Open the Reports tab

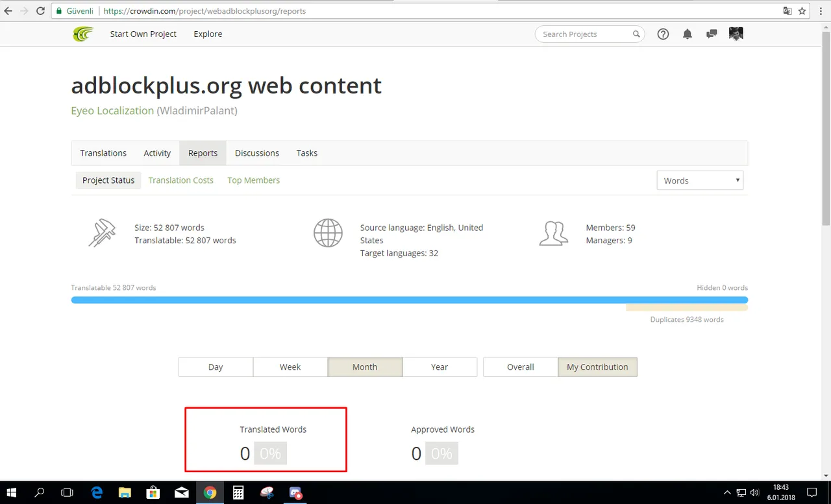pyautogui.click(x=203, y=153)
